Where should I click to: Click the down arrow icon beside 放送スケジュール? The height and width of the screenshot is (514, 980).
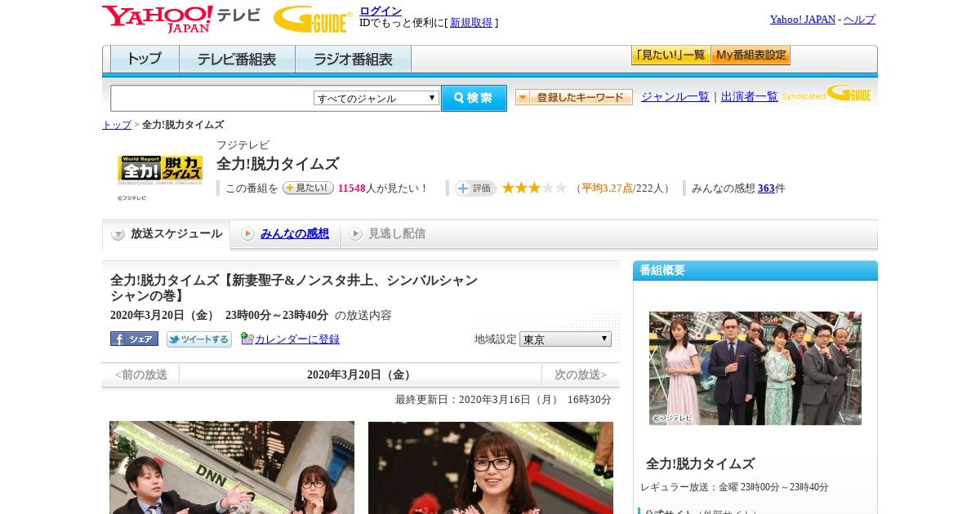pos(118,234)
